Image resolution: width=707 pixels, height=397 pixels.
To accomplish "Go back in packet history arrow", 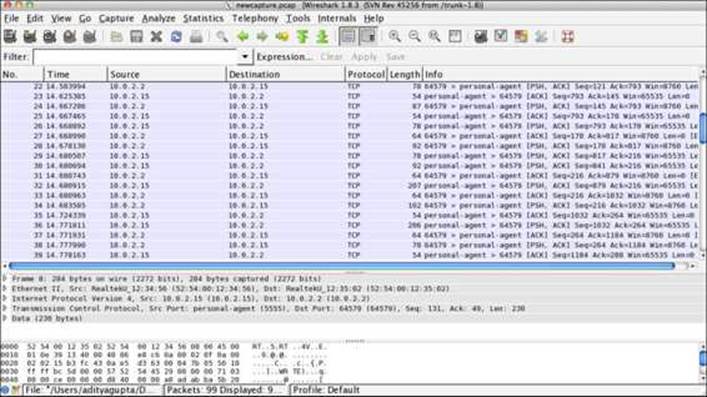I will (243, 37).
